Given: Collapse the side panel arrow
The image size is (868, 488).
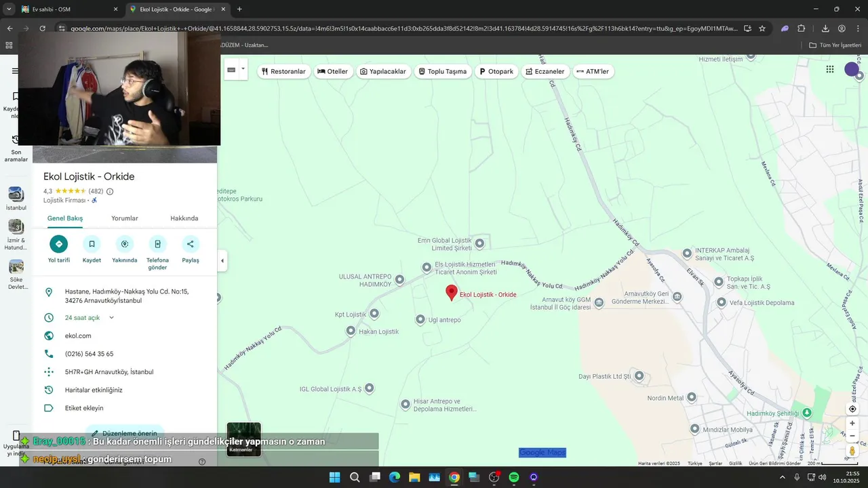Looking at the screenshot, I should point(222,260).
